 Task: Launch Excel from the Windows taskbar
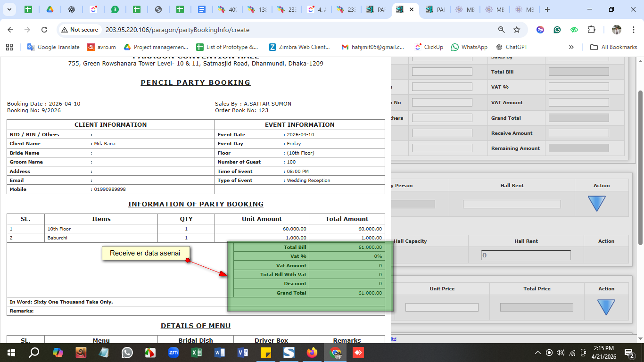click(x=197, y=353)
